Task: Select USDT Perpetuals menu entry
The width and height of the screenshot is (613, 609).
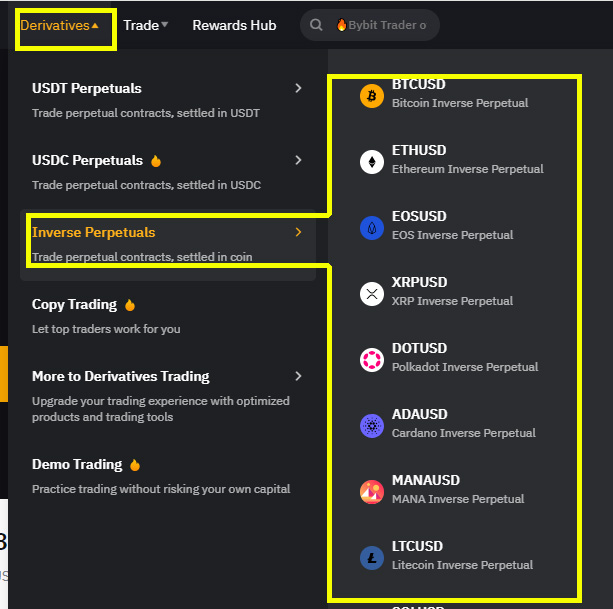Action: 168,100
